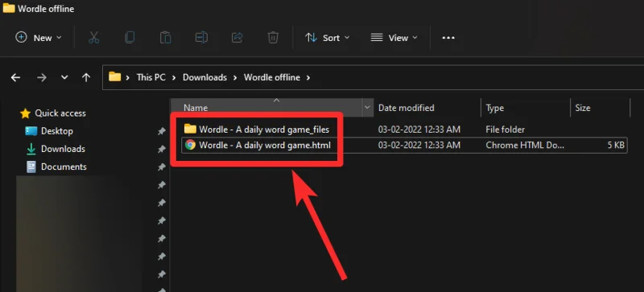Click the pin icon beside Downloads
Screen dimensions: 644x292
162,149
